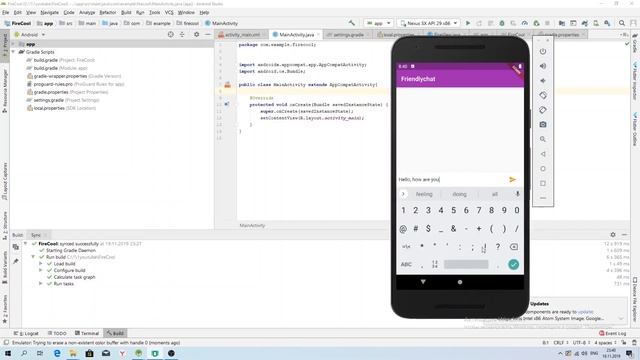Send the chat message with arrow icon

click(x=513, y=180)
